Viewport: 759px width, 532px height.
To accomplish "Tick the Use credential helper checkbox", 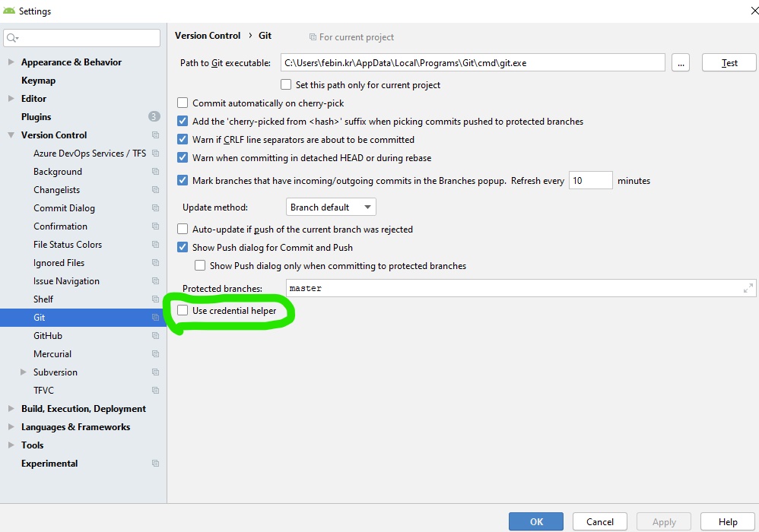I will pyautogui.click(x=183, y=311).
